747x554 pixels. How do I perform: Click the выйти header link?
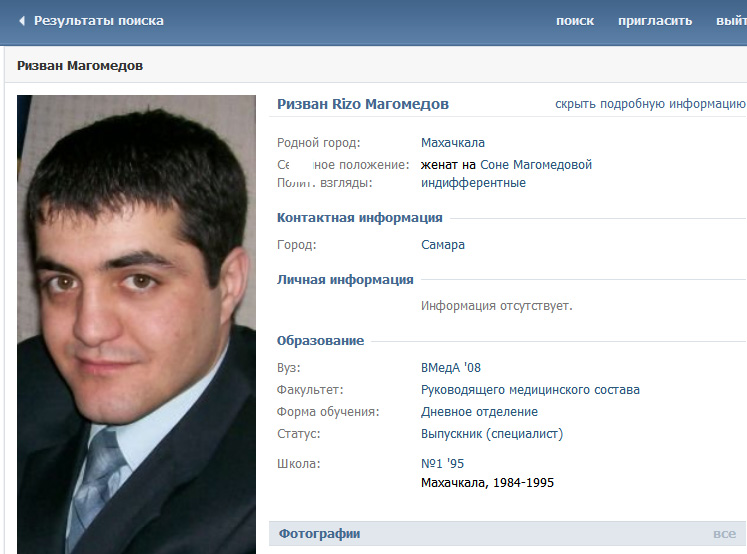pos(731,21)
